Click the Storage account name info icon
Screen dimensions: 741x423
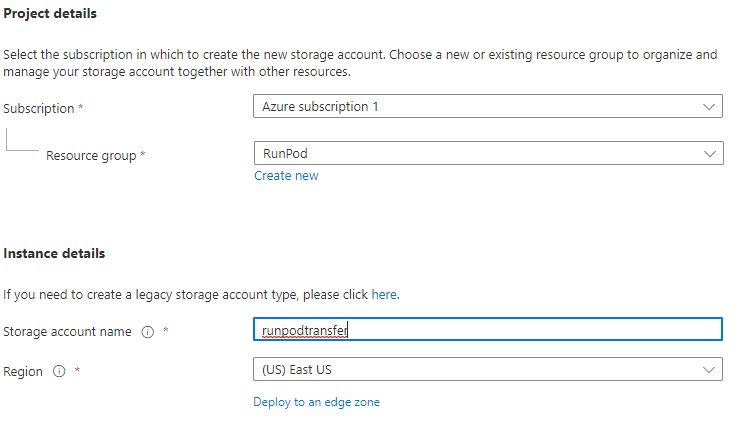click(x=147, y=332)
